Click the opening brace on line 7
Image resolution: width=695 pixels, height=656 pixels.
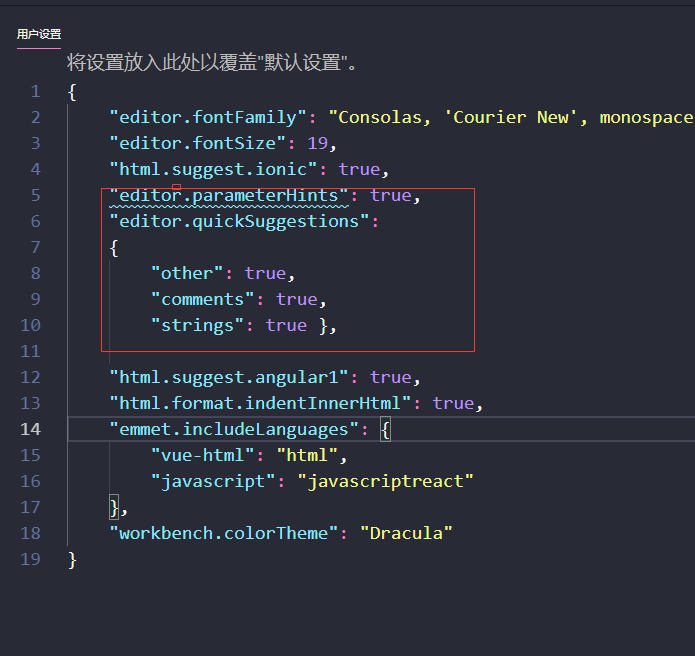[114, 247]
